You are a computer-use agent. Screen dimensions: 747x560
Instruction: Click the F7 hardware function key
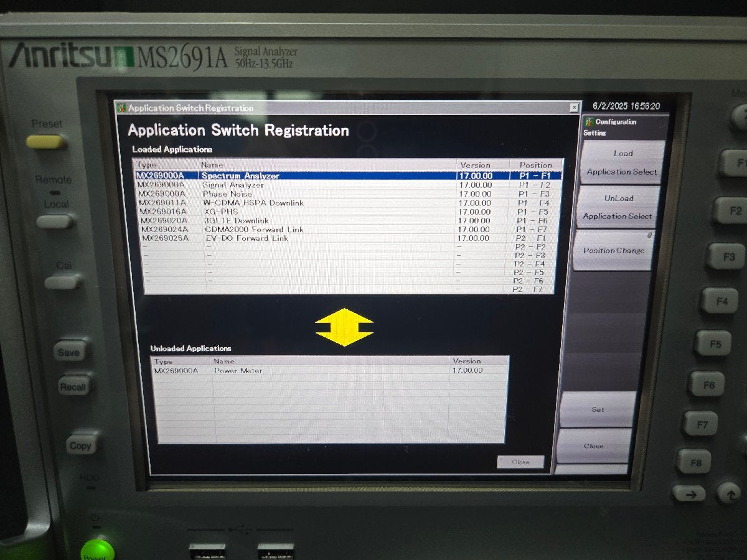(x=700, y=424)
